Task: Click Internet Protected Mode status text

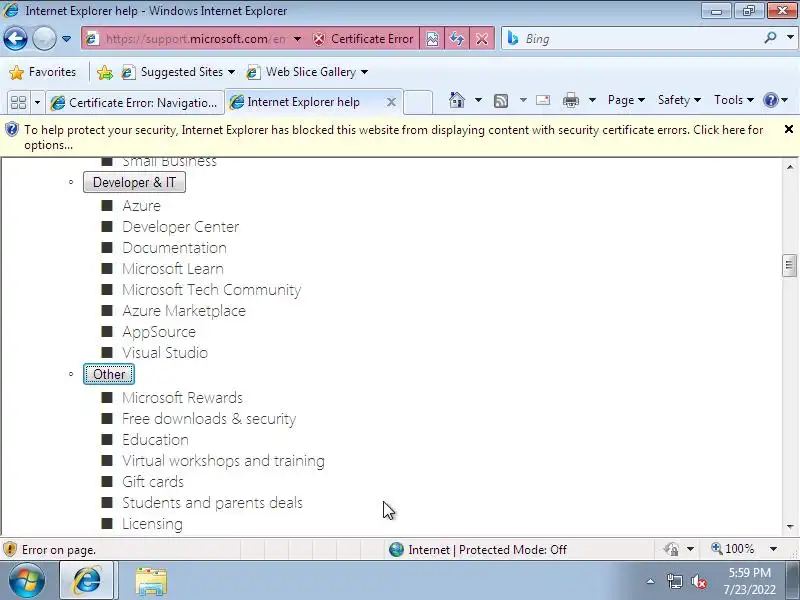Action: point(487,549)
